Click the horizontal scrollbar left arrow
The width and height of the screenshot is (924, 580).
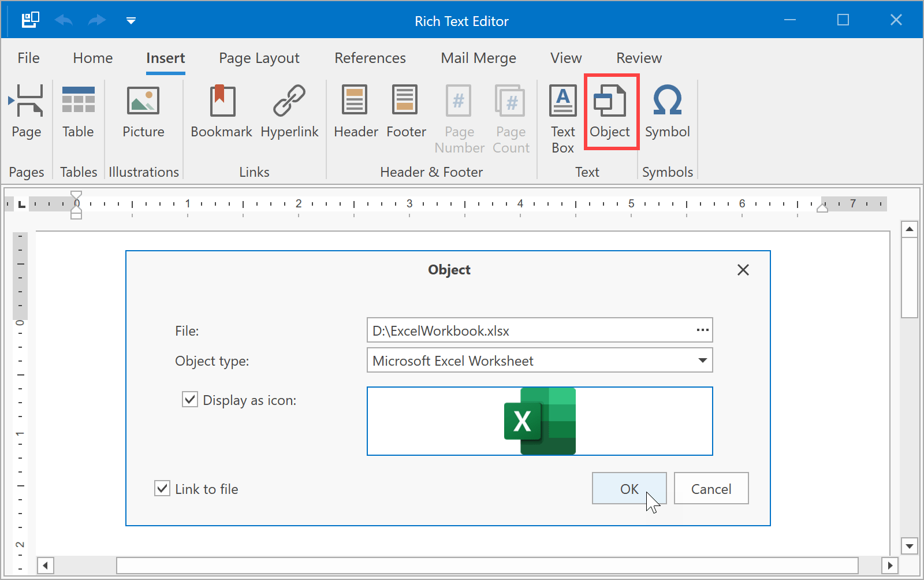pos(45,565)
